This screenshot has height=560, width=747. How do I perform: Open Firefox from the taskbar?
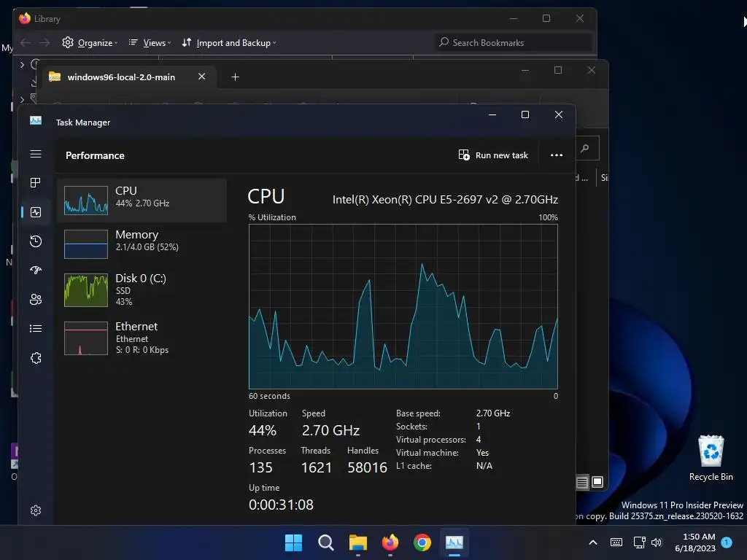[390, 542]
